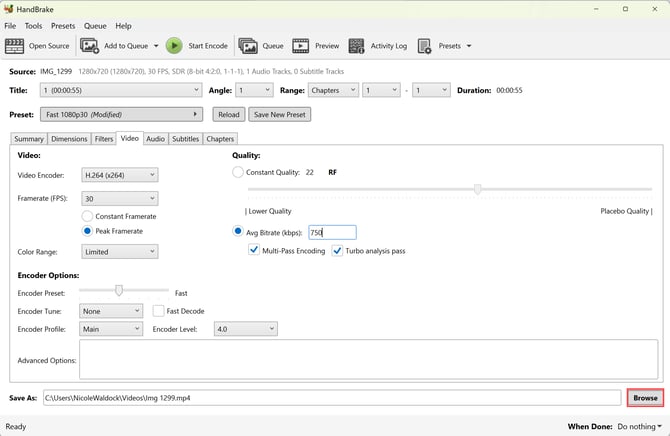This screenshot has width=670, height=436.
Task: Select the Constant Framerate radio button
Action: (87, 216)
